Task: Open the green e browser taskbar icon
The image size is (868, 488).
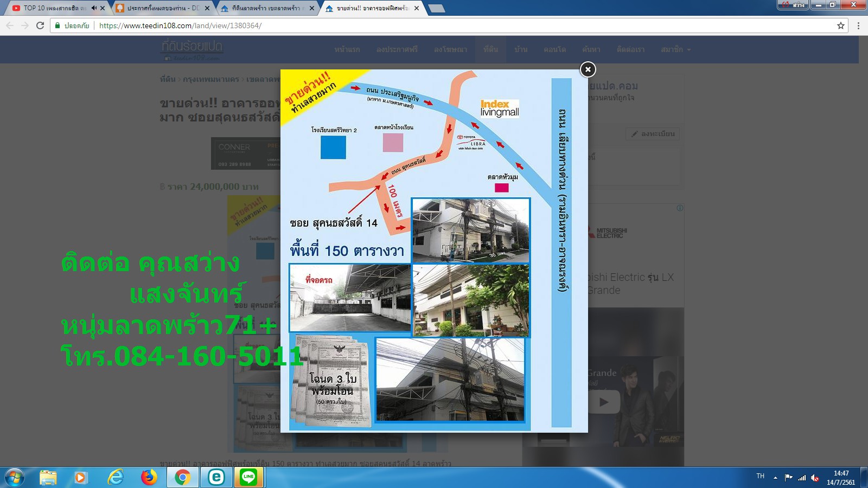Action: click(x=216, y=478)
